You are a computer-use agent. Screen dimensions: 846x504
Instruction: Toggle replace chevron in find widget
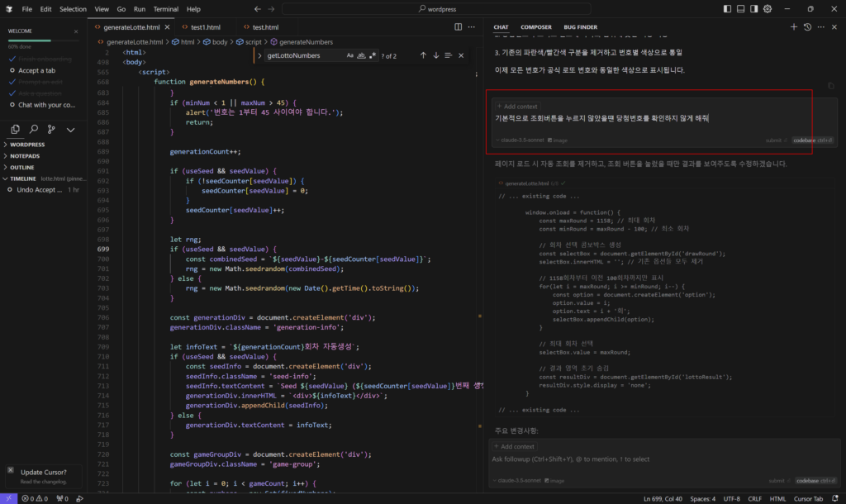(x=259, y=55)
